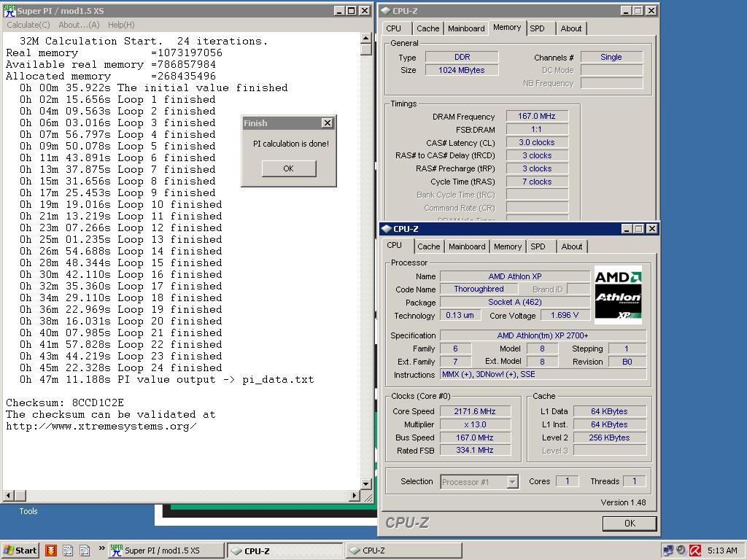
Task: Select the first CPU-Z taskbar button
Action: point(285,551)
